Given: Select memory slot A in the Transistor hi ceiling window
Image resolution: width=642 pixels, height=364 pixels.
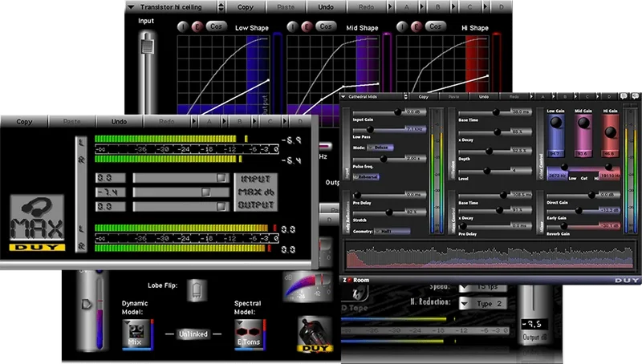Looking at the screenshot, I should click(x=407, y=7).
